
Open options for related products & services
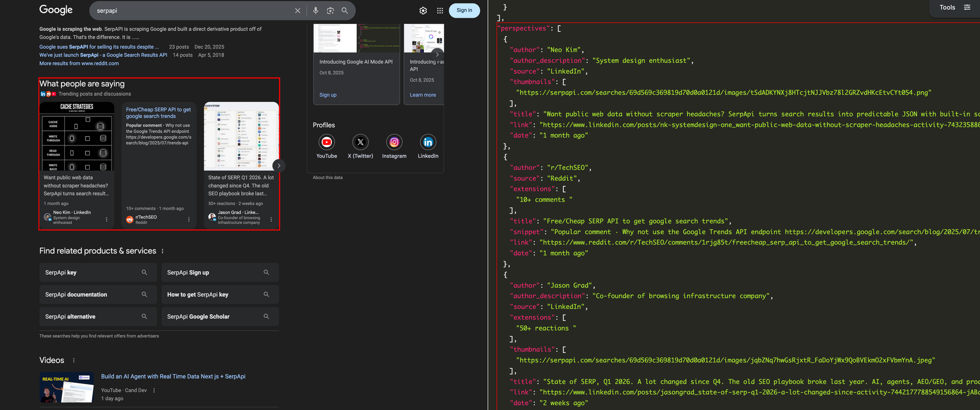tap(163, 251)
